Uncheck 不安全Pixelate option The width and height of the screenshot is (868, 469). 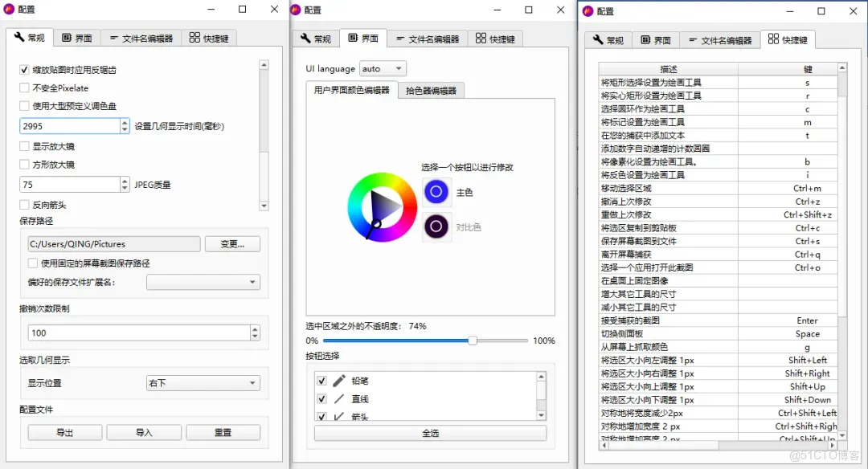[x=24, y=87]
